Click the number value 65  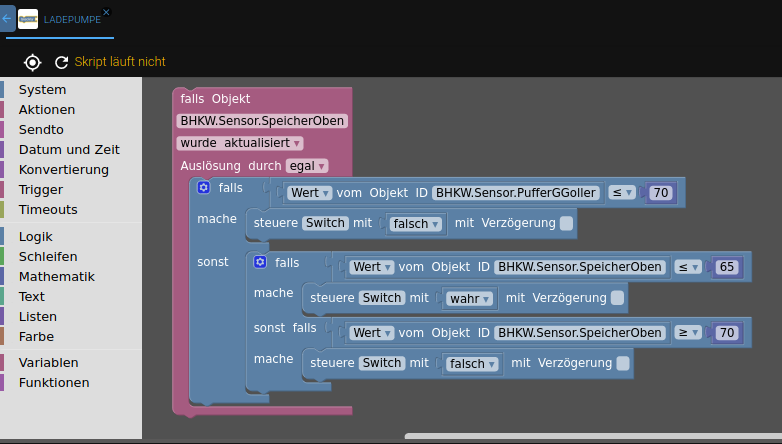(727, 267)
